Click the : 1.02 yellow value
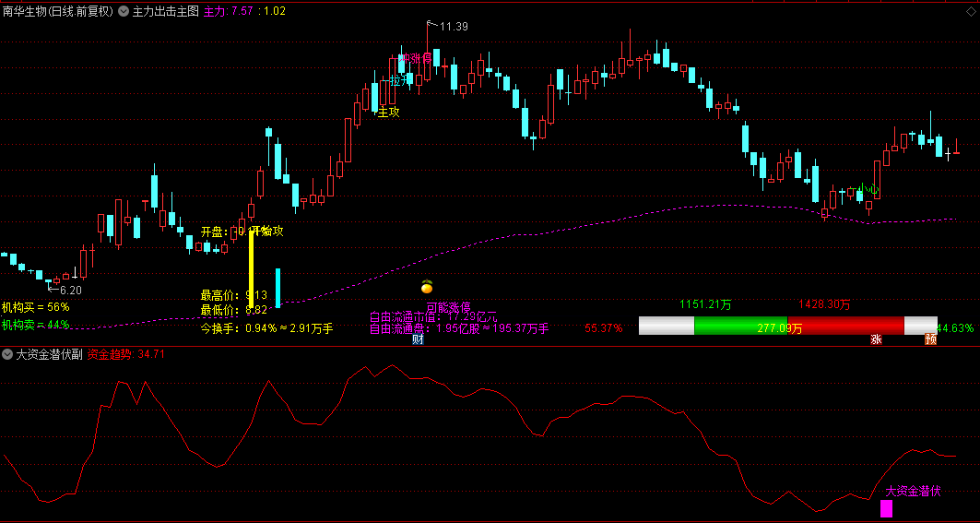 pyautogui.click(x=271, y=11)
